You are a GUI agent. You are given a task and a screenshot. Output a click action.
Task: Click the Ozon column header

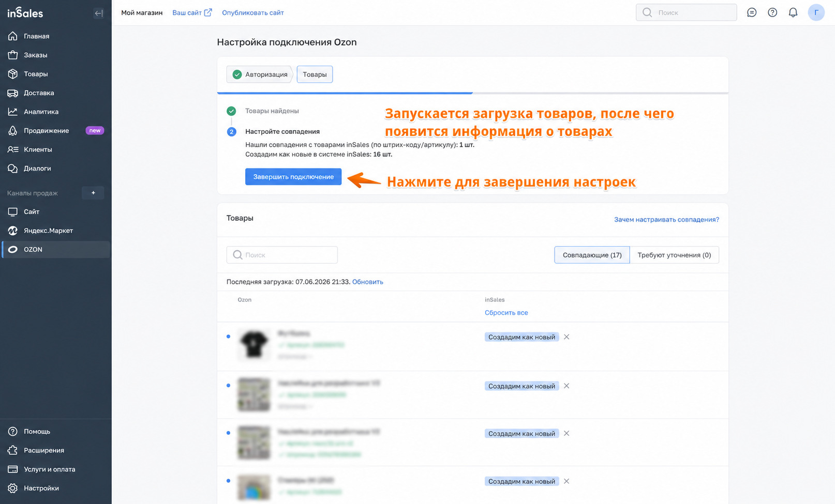(x=245, y=300)
